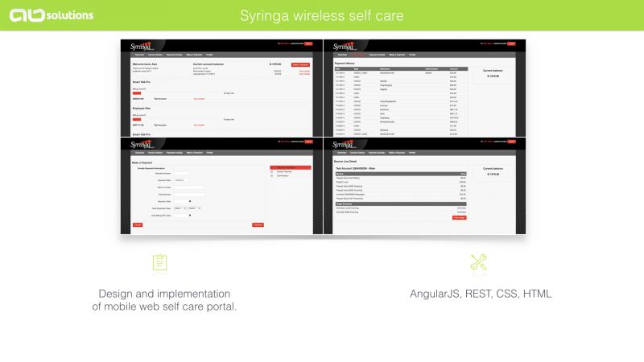Viewport: 644px width, 362px height.
Task: Select the 'Syringa wireless self care' slide title
Action: [321, 15]
